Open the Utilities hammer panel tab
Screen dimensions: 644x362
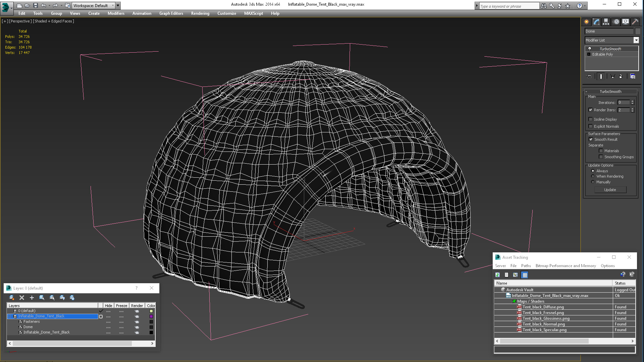[x=635, y=22]
